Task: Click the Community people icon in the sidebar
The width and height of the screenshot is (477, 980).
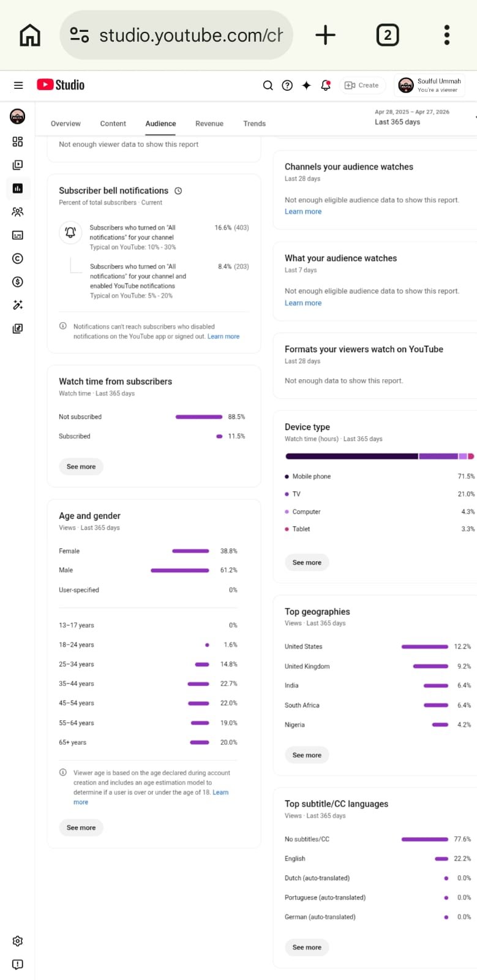Action: pyautogui.click(x=18, y=212)
